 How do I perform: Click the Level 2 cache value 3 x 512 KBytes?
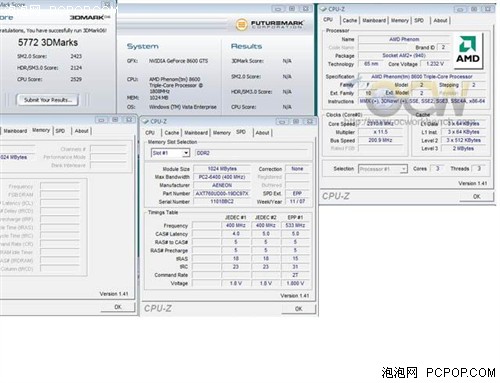pos(463,140)
